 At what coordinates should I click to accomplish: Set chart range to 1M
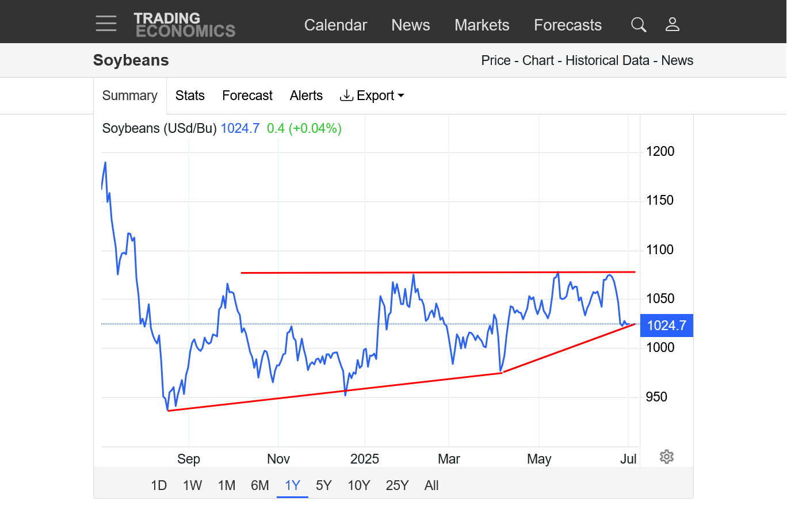[x=227, y=485]
